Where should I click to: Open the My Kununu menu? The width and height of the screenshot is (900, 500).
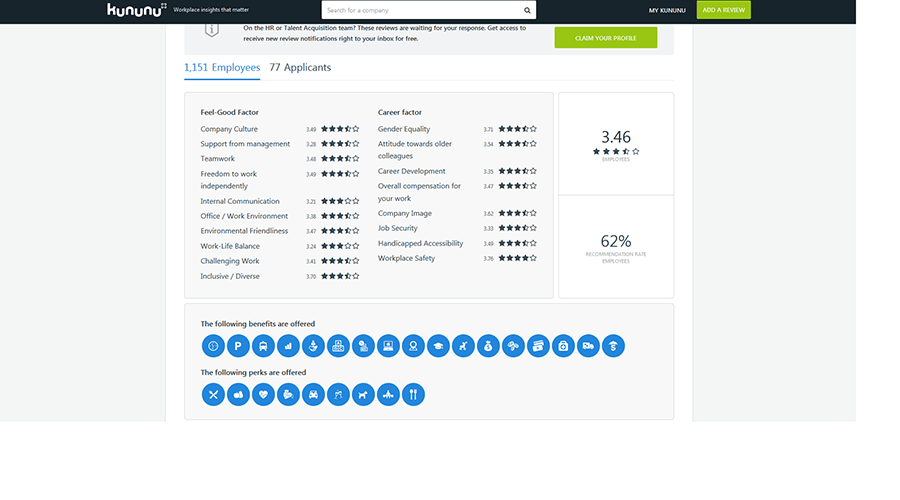pyautogui.click(x=667, y=10)
